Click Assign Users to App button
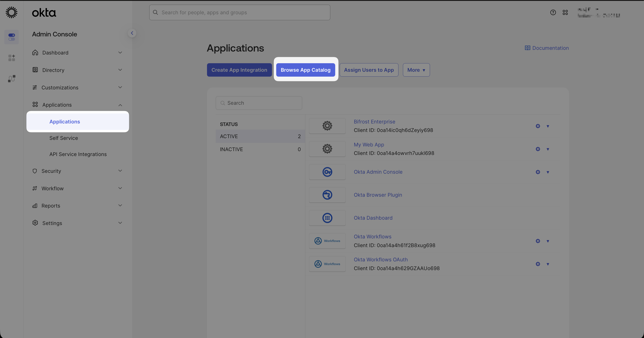The width and height of the screenshot is (644, 338). (369, 70)
